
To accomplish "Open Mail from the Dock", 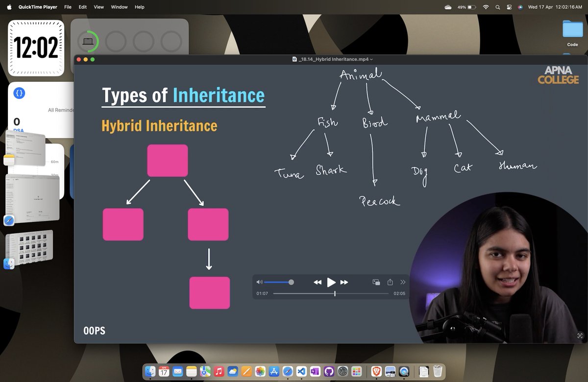I will [177, 371].
